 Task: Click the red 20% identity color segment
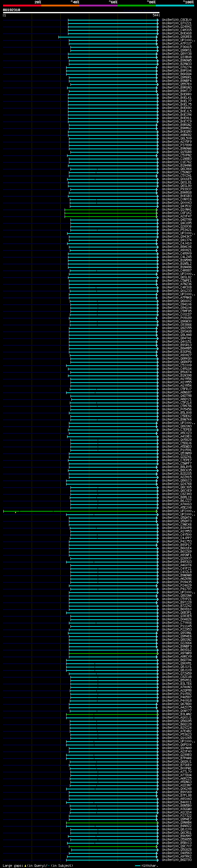click(22, 6)
